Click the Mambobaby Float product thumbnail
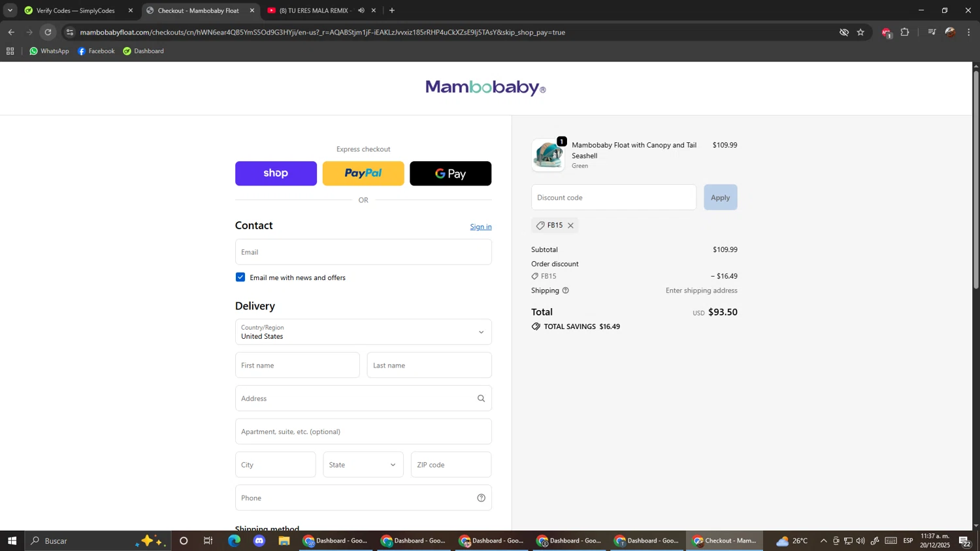This screenshot has width=980, height=551. (x=548, y=155)
